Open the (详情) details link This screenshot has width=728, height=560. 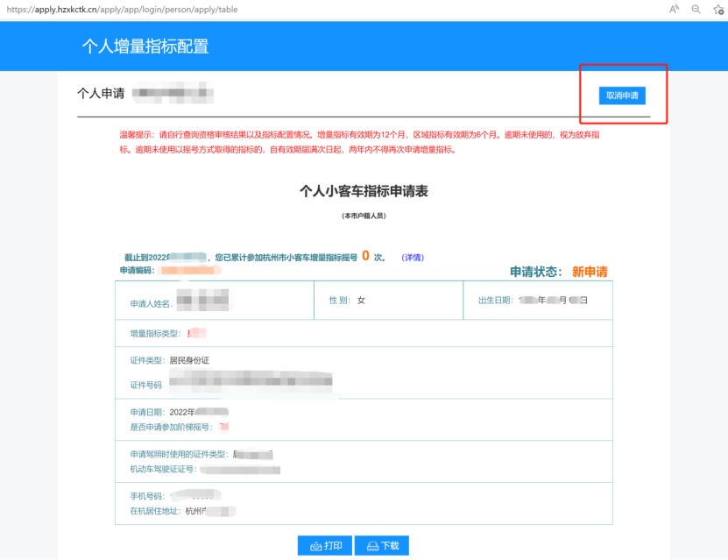point(413,258)
